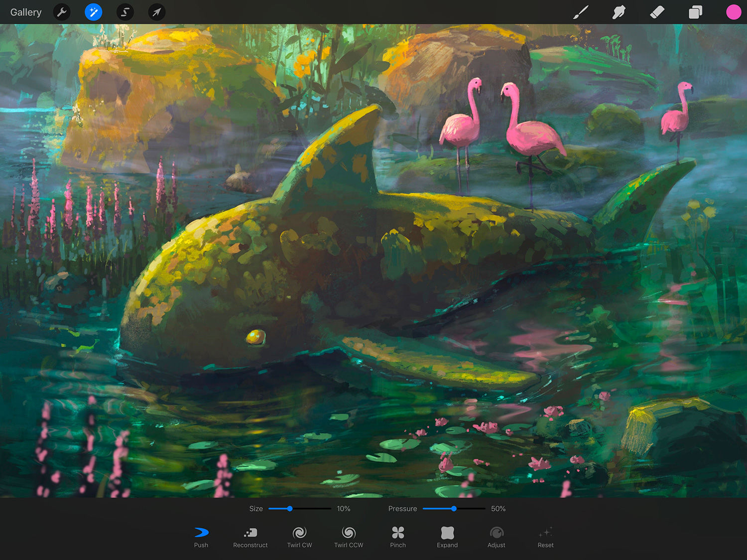Open the Selection tool
This screenshot has width=747, height=560.
coord(125,12)
